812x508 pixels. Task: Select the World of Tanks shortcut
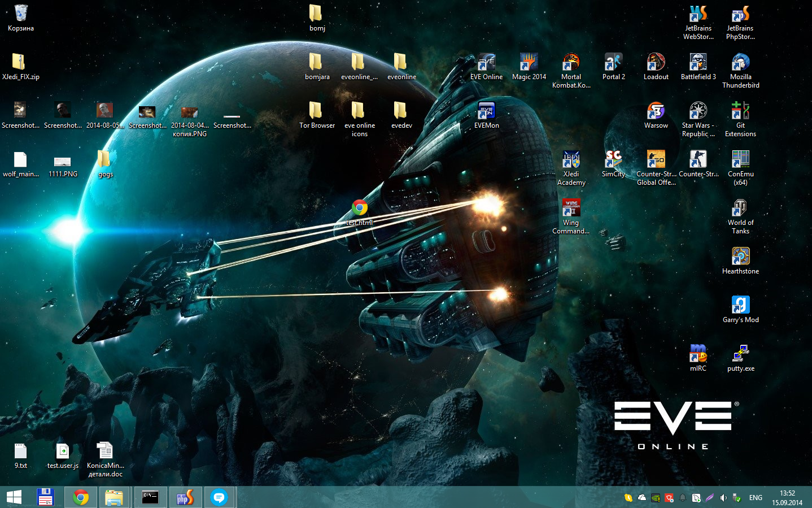tap(740, 217)
